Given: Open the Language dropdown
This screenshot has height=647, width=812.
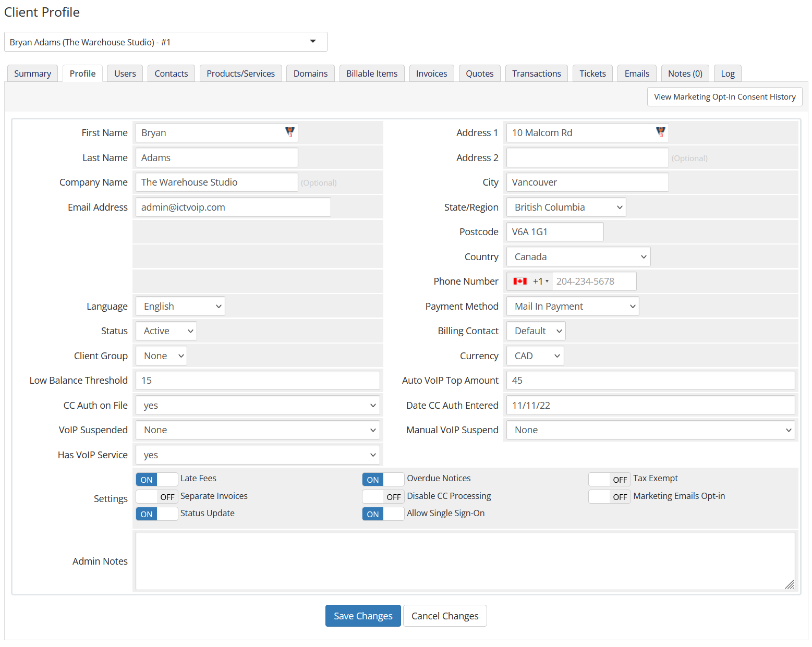Looking at the screenshot, I should tap(180, 306).
